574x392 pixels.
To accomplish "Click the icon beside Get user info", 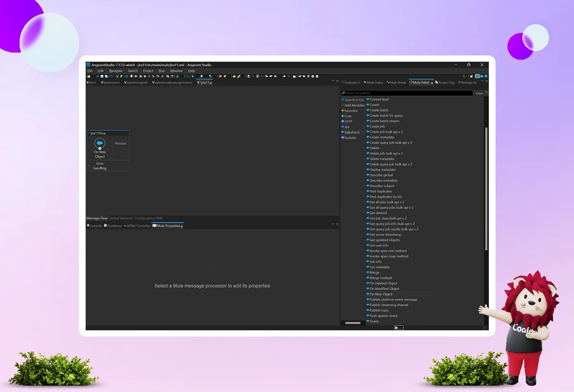I will (368, 245).
